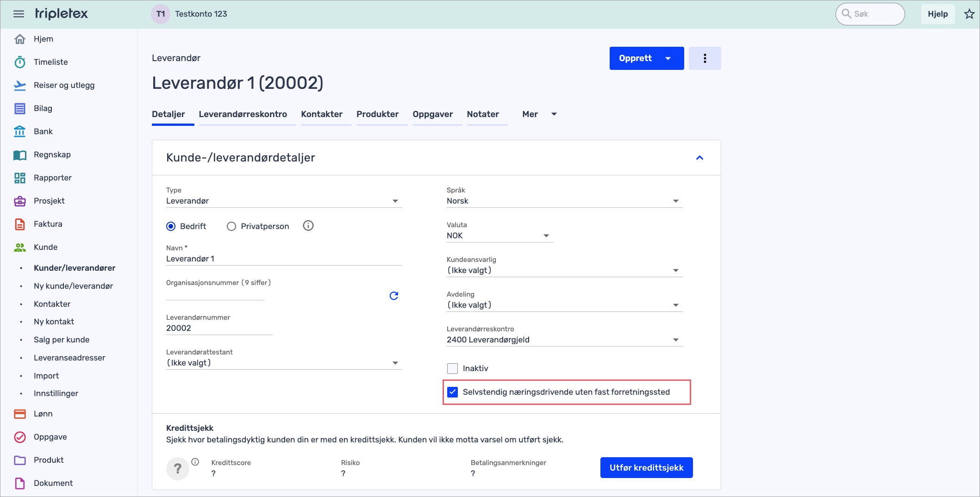Click the Rapporter dashboard icon

coord(20,178)
